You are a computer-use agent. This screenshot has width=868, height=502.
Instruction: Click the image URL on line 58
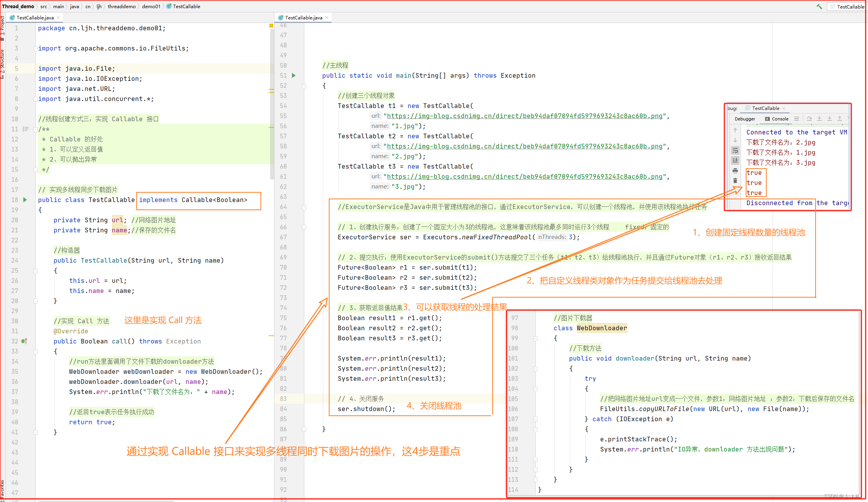point(524,146)
